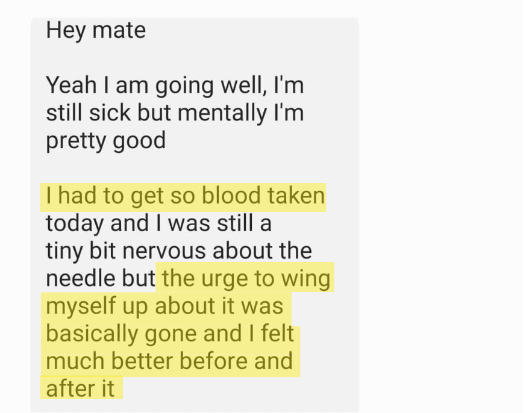Click highlighted 'after it' ending text
This screenshot has width=532, height=413.
81,388
